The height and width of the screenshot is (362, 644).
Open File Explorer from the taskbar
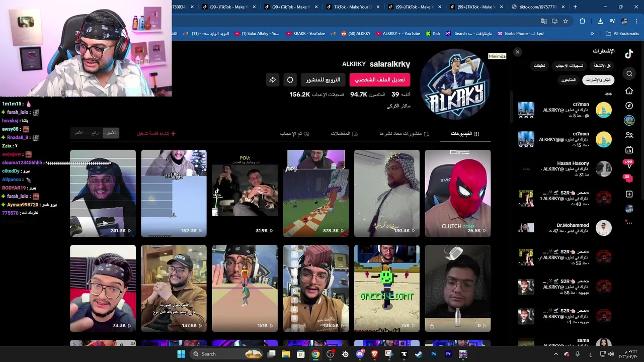(286, 354)
